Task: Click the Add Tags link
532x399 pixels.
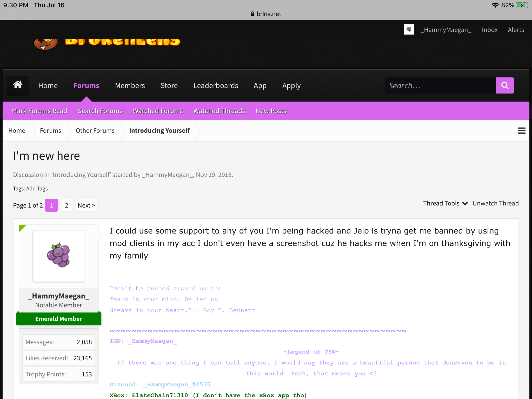Action: 37,189
